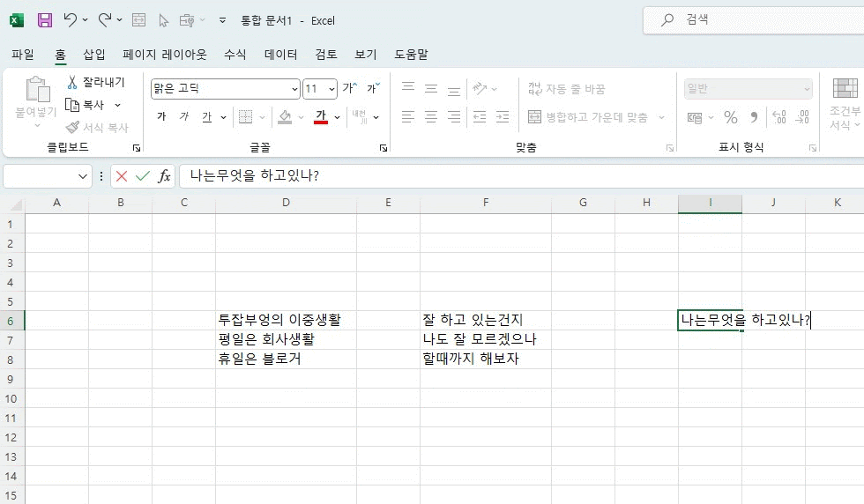
Task: Switch to the 검토 tab
Action: (325, 55)
